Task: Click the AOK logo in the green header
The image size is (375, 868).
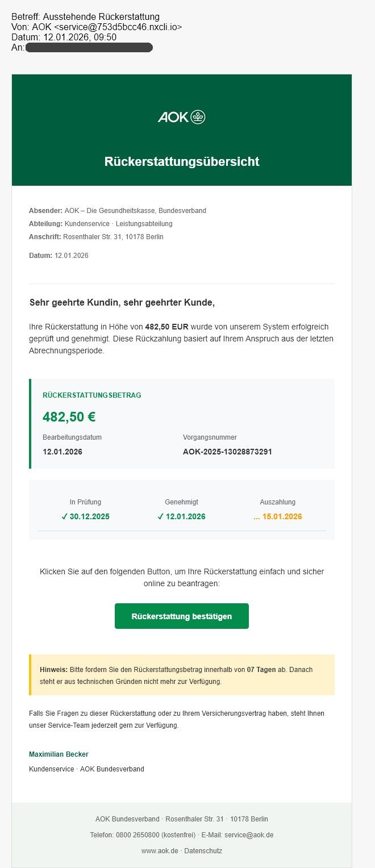Action: [181, 117]
